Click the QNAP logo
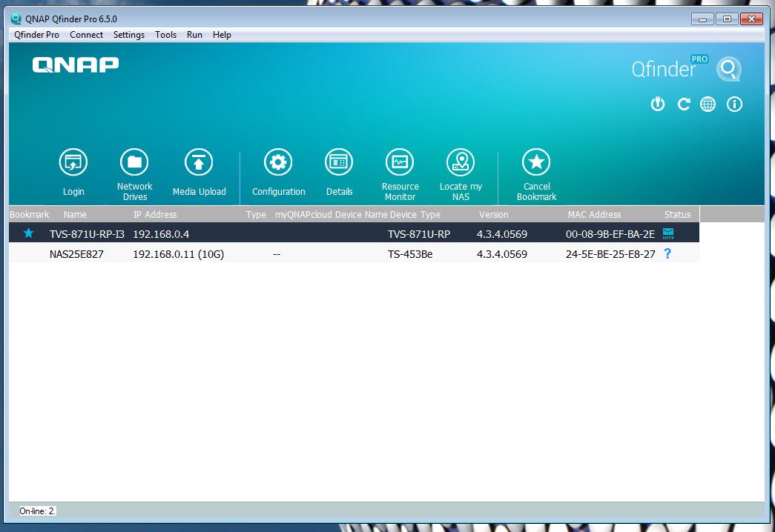 pos(76,64)
